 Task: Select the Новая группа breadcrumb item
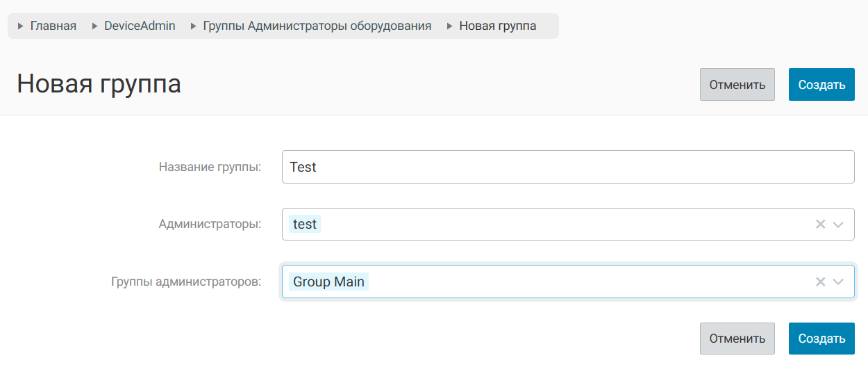pos(497,26)
